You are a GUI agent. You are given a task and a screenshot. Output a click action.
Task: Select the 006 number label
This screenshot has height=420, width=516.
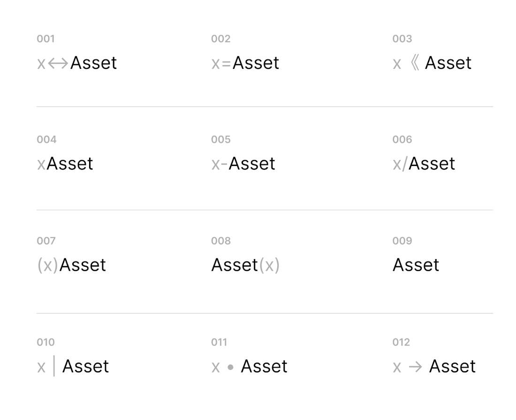click(402, 139)
